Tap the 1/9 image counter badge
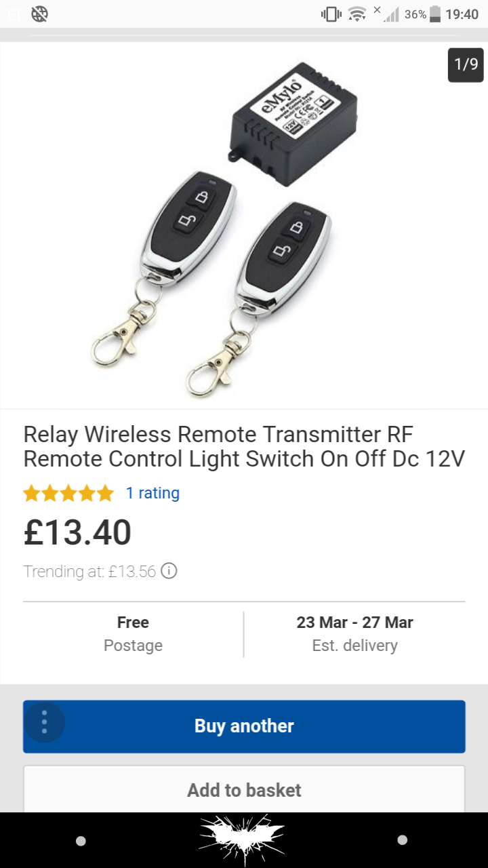 tap(466, 64)
